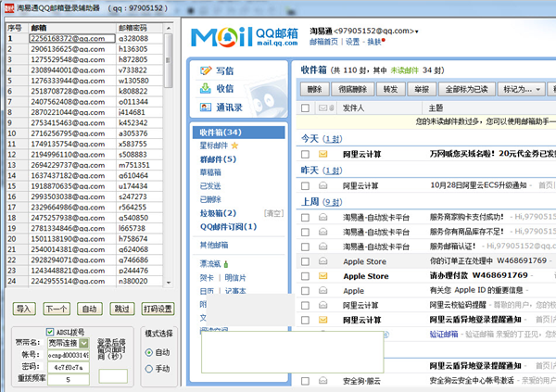This screenshot has height=392, width=556.
Task: Click the 重拨频率 input field
Action: tap(69, 380)
